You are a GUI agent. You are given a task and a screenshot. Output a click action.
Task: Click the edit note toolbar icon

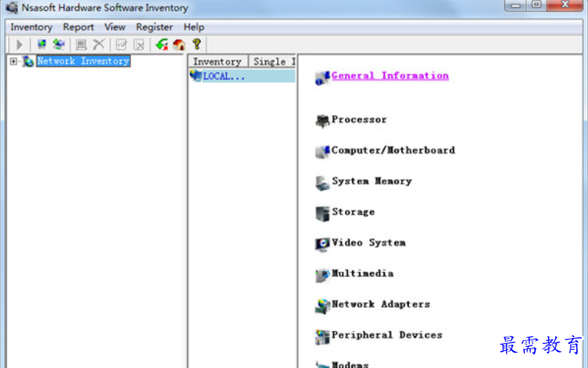tap(121, 45)
